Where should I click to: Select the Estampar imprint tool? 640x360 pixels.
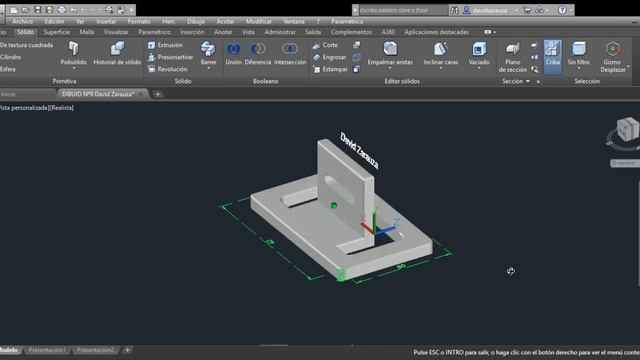click(x=330, y=69)
